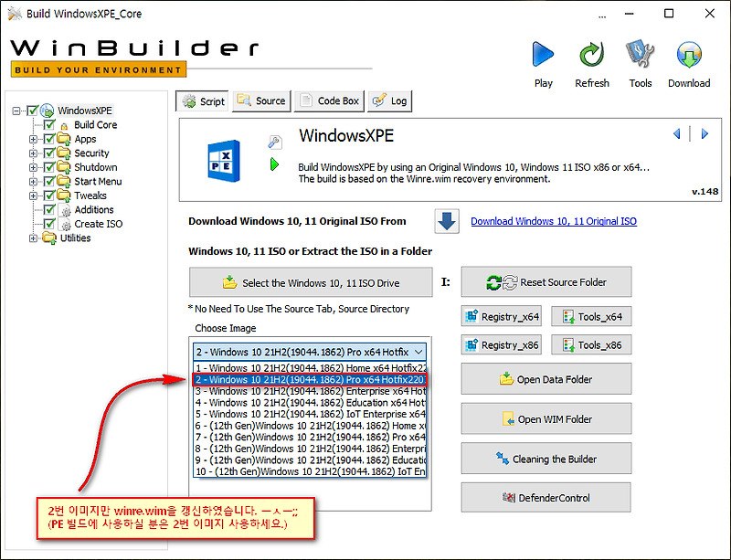The height and width of the screenshot is (560, 731).
Task: Toggle the Tweaks checkbox
Action: 49,195
